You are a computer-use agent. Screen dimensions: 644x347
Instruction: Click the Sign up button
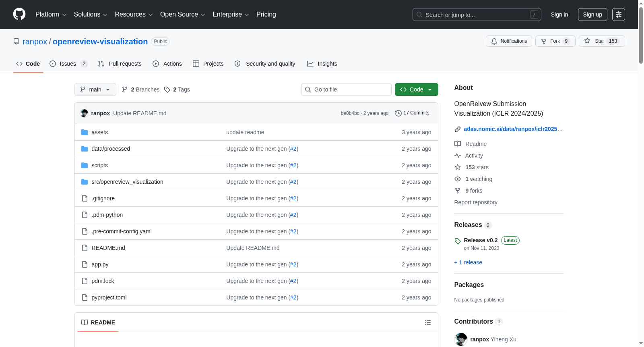(x=592, y=15)
